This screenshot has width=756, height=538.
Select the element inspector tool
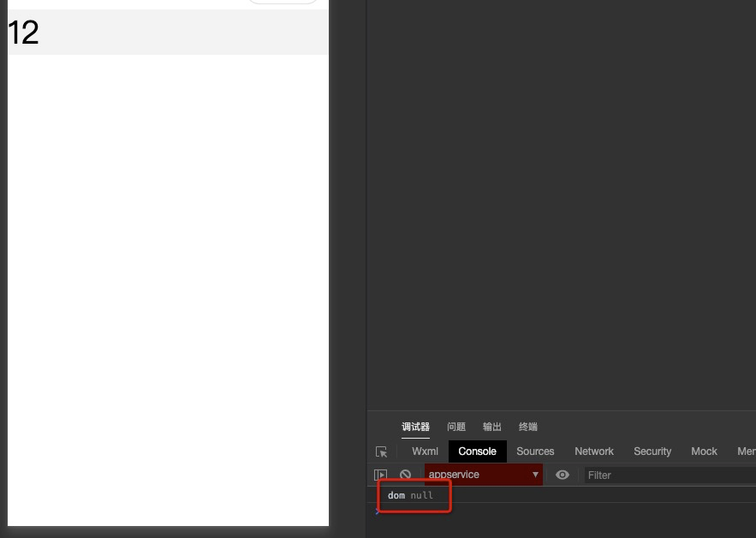tap(381, 451)
